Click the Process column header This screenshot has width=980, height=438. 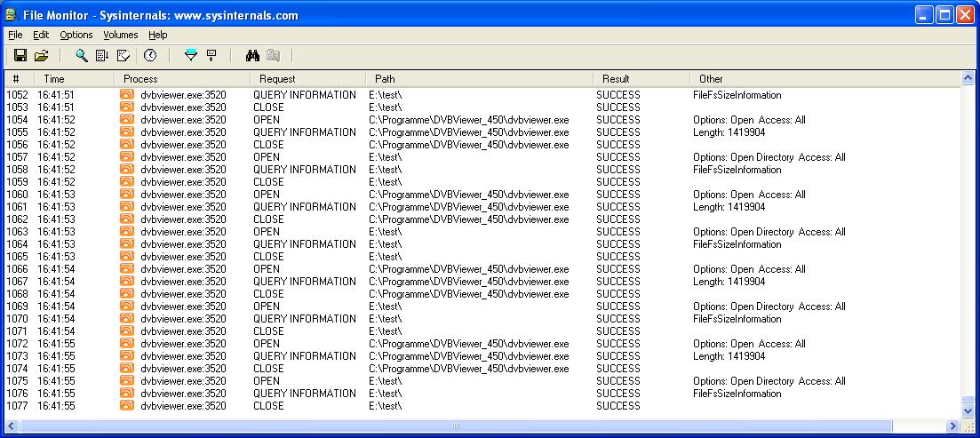click(x=182, y=79)
